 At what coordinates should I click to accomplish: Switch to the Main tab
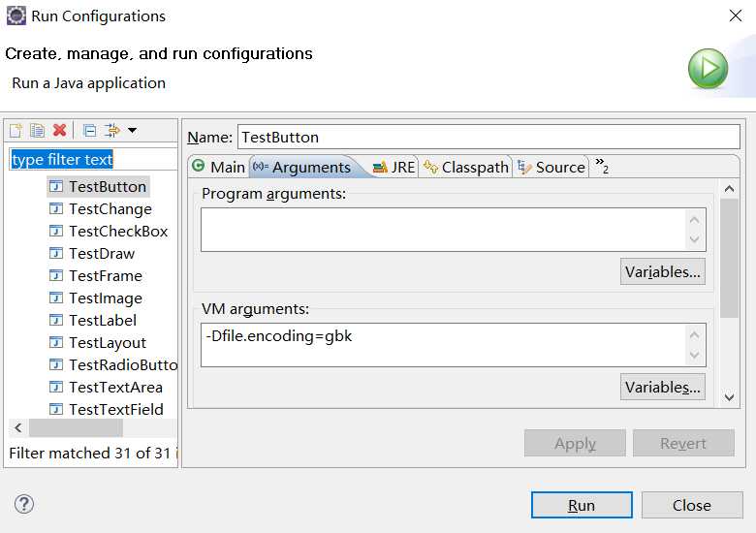pyautogui.click(x=219, y=167)
